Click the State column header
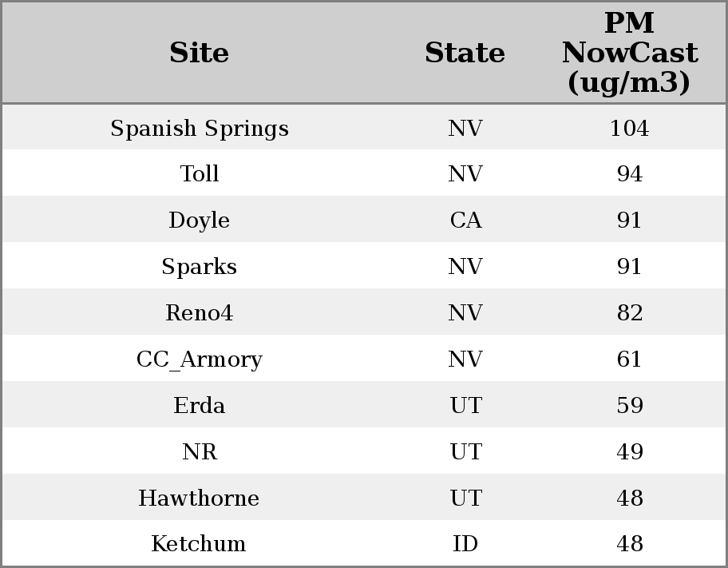Viewport: 728px width, 568px height. tap(465, 54)
